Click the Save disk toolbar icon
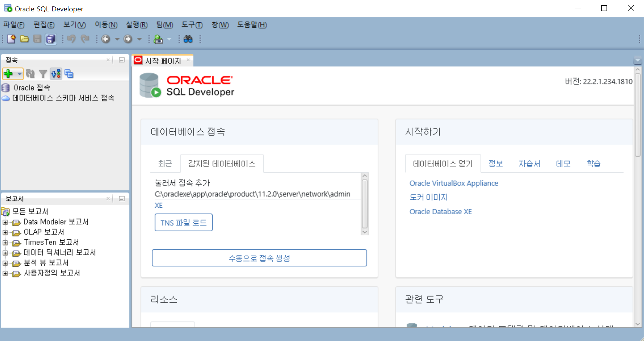This screenshot has width=644, height=341. point(37,39)
